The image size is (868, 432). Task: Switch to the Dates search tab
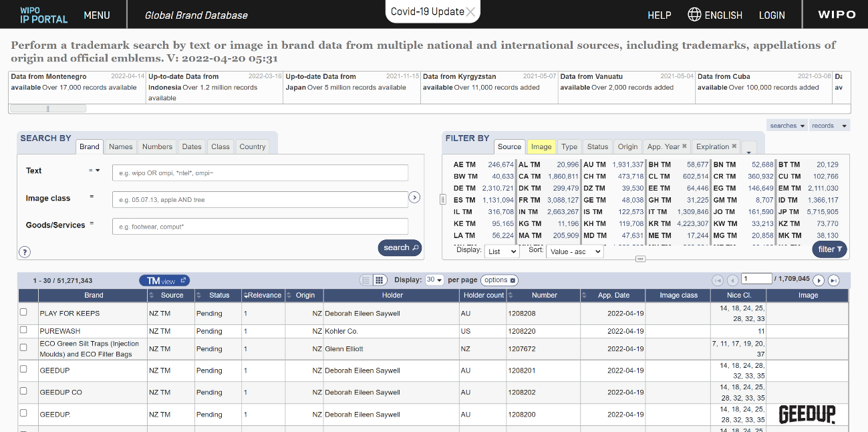[192, 146]
